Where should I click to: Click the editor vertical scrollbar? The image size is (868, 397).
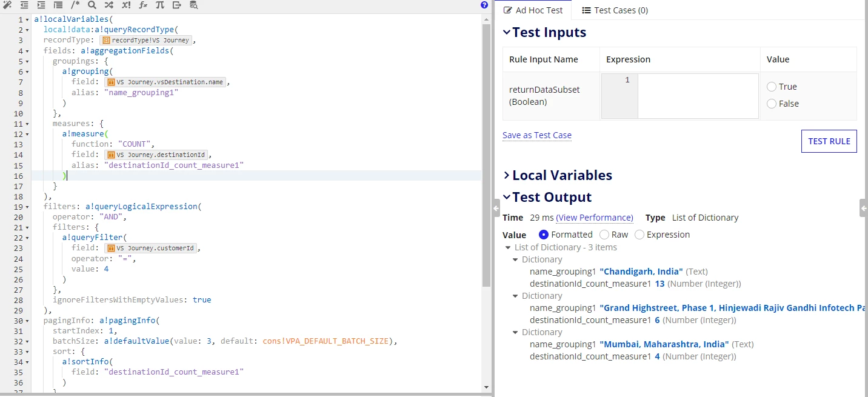click(x=486, y=156)
